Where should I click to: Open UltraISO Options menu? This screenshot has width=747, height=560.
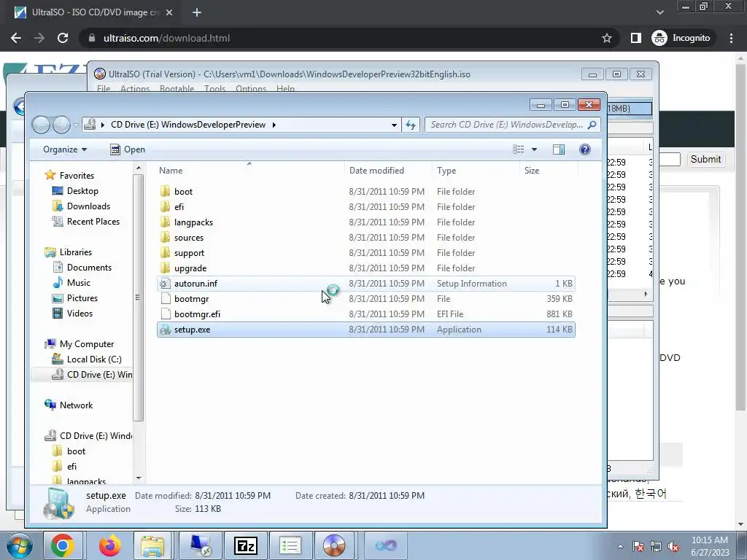(251, 88)
